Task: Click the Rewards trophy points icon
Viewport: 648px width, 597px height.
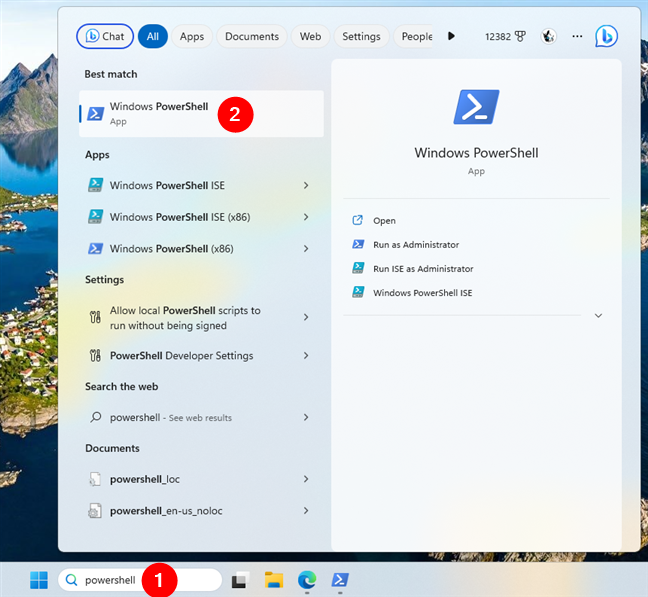Action: click(x=519, y=36)
